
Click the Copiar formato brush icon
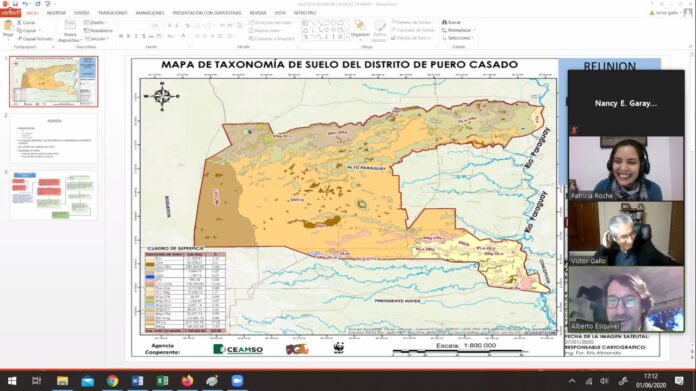pyautogui.click(x=19, y=39)
